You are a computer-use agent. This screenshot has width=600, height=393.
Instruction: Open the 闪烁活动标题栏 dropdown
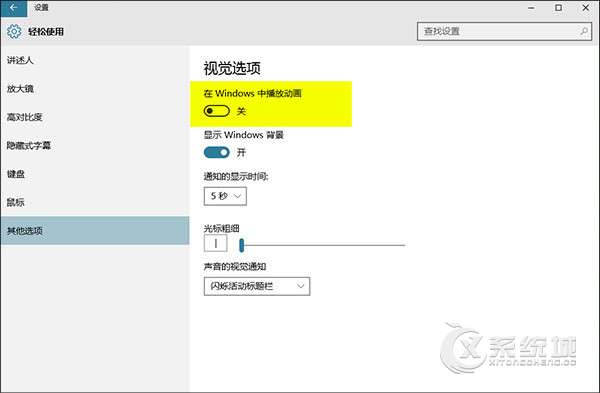pos(257,286)
